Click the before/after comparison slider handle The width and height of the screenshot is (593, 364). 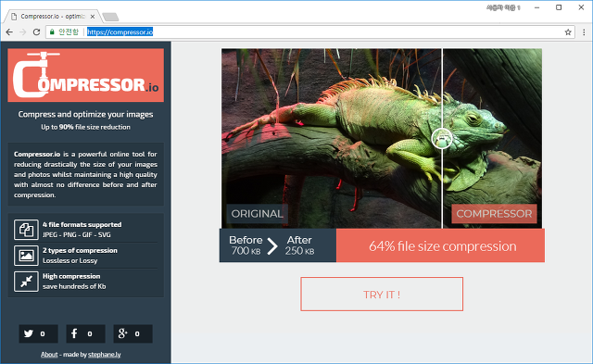[x=442, y=139]
